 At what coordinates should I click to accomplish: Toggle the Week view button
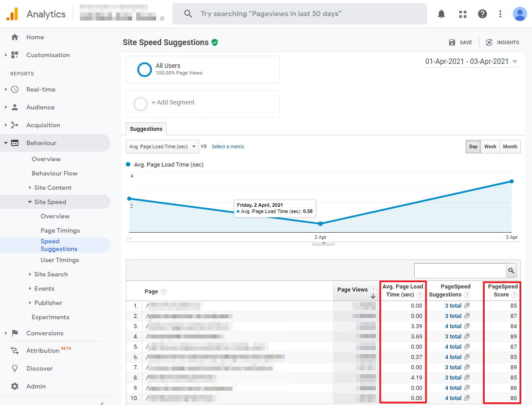490,146
